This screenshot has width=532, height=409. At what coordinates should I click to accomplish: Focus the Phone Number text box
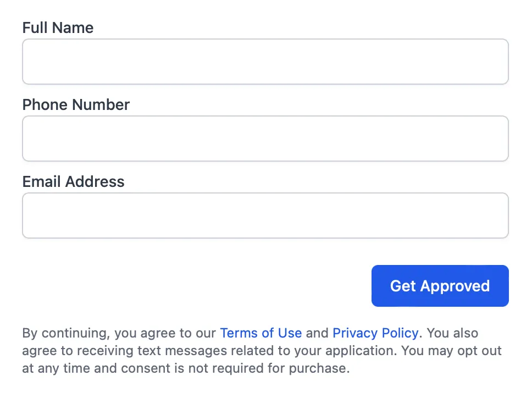(x=265, y=139)
